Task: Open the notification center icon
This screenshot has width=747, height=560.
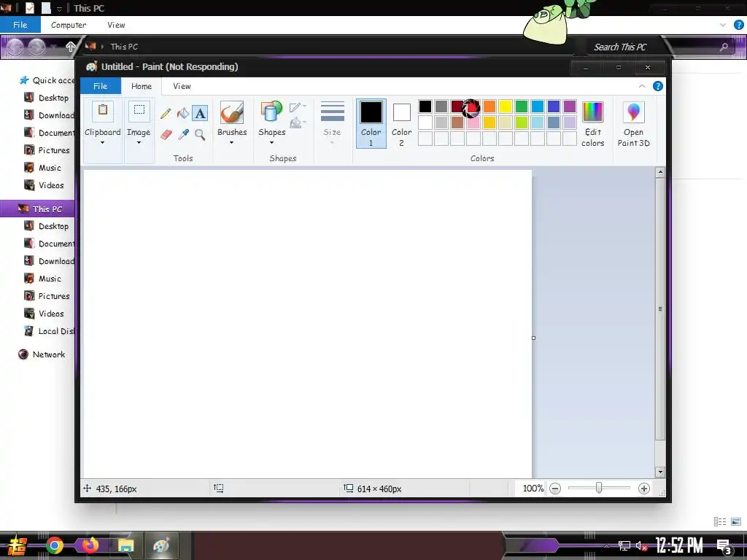Action: click(724, 547)
